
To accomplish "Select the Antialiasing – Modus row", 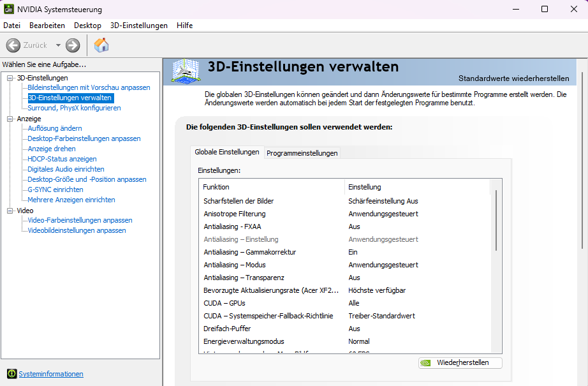I will coord(344,265).
